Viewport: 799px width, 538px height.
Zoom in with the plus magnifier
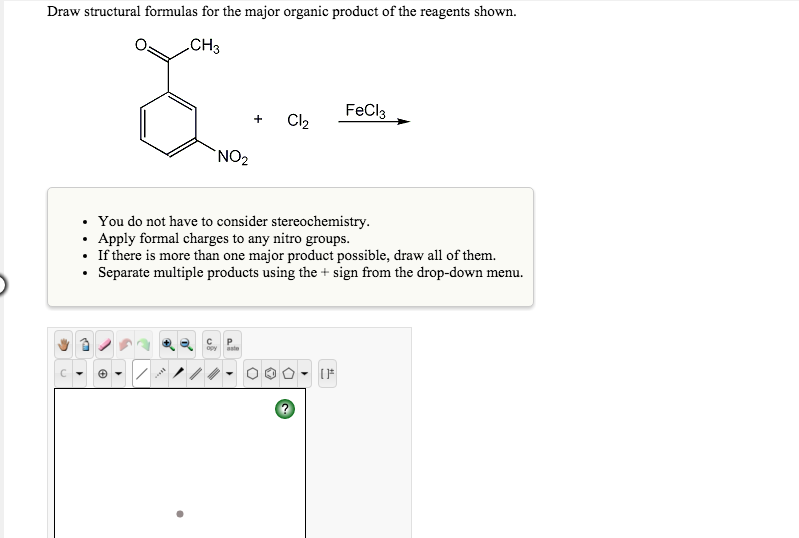[168, 345]
